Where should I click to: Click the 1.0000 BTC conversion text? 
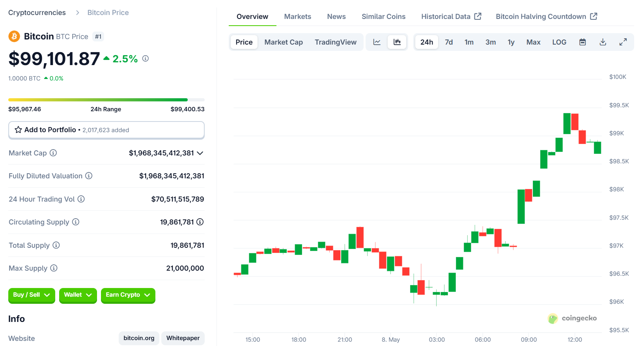click(x=24, y=79)
